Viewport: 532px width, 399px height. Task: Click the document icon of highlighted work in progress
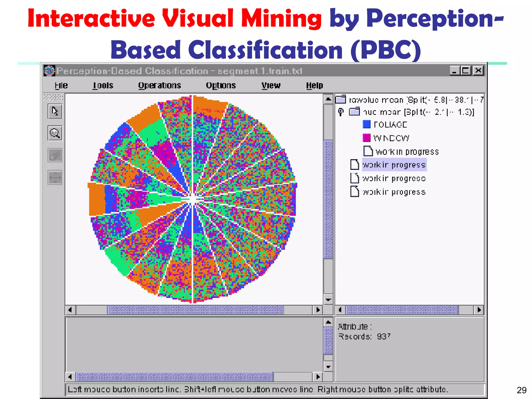(355, 164)
